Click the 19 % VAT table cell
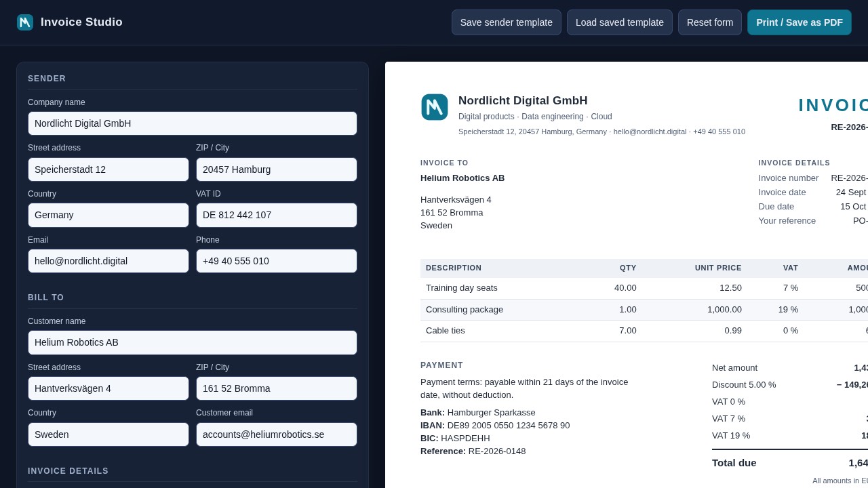Viewport: 868px width, 488px height. pyautogui.click(x=788, y=310)
